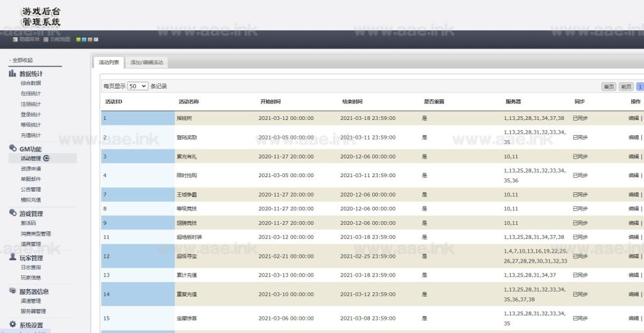Click the 系统设置 gear icon
This screenshot has height=333, width=644.
click(13, 325)
